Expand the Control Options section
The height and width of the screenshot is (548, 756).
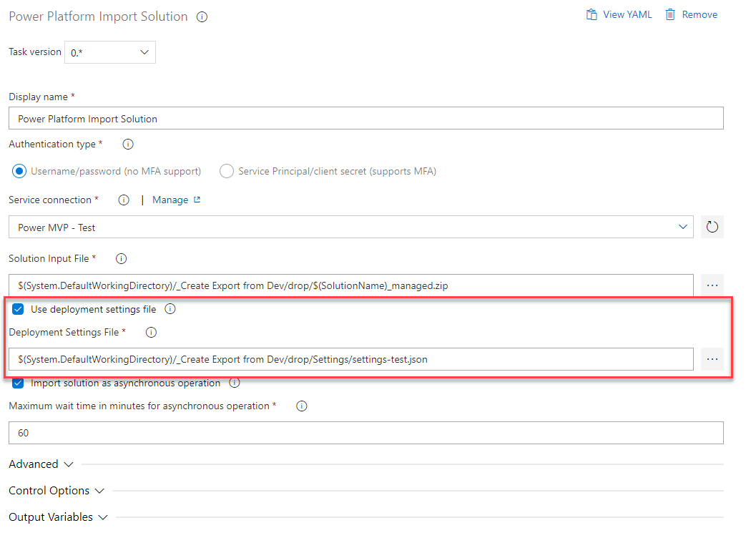pos(57,491)
